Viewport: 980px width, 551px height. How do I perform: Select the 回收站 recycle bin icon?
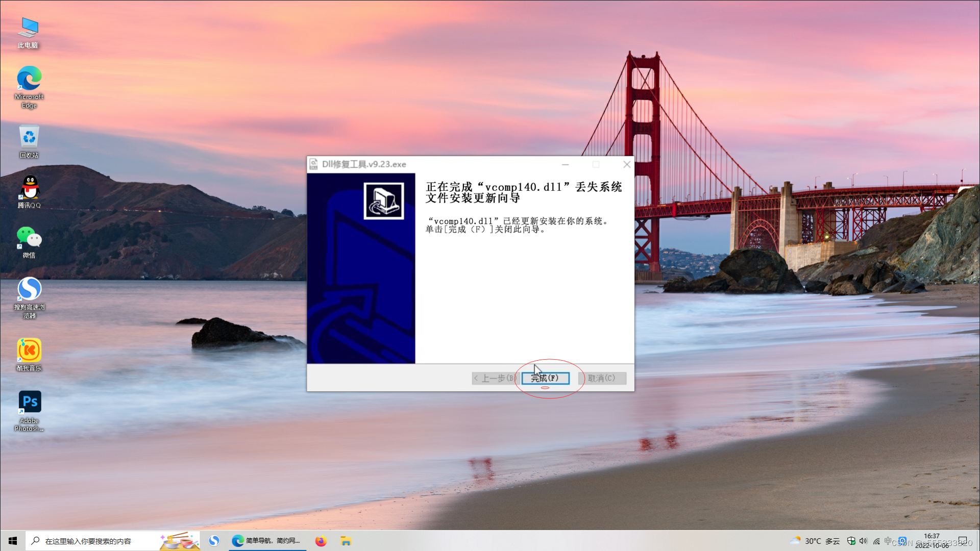(29, 142)
